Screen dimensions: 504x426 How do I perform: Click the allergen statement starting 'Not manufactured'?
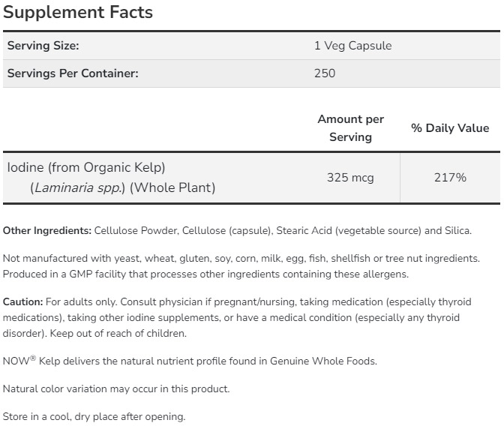point(240,258)
